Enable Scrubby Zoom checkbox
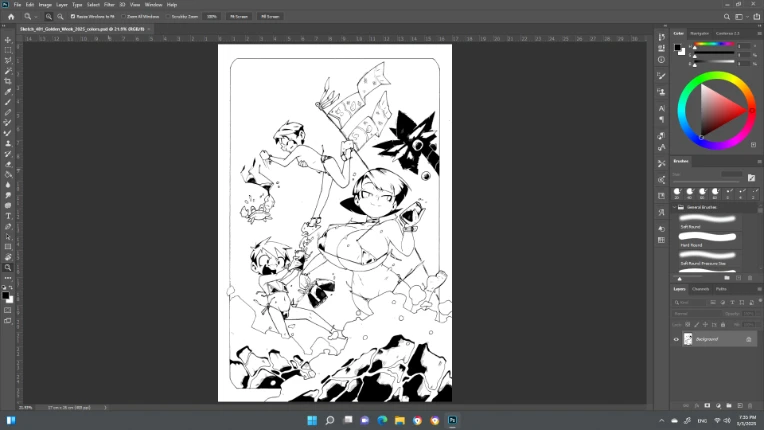 168,17
